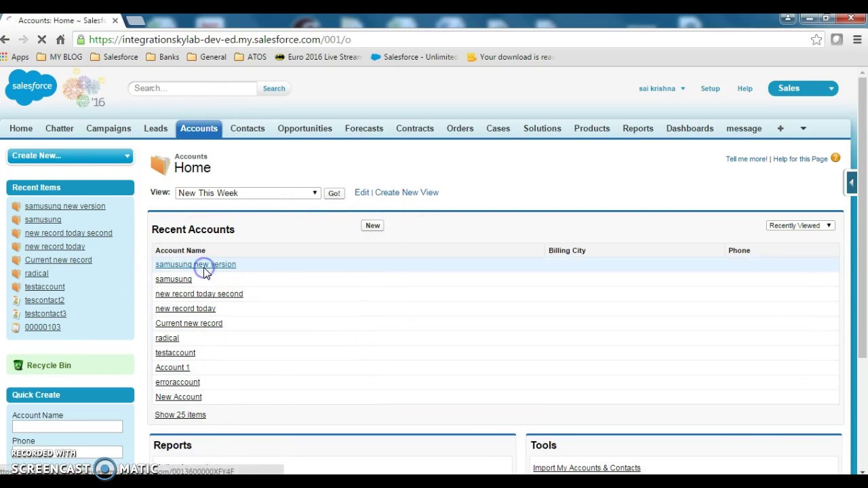The width and height of the screenshot is (868, 488).
Task: Open testcontact3 in Recent Items
Action: (x=45, y=314)
